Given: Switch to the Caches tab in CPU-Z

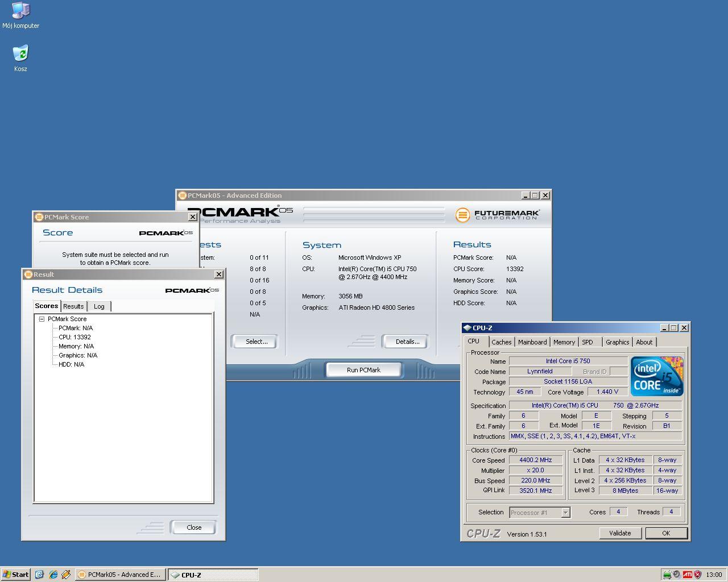Looking at the screenshot, I should [501, 342].
